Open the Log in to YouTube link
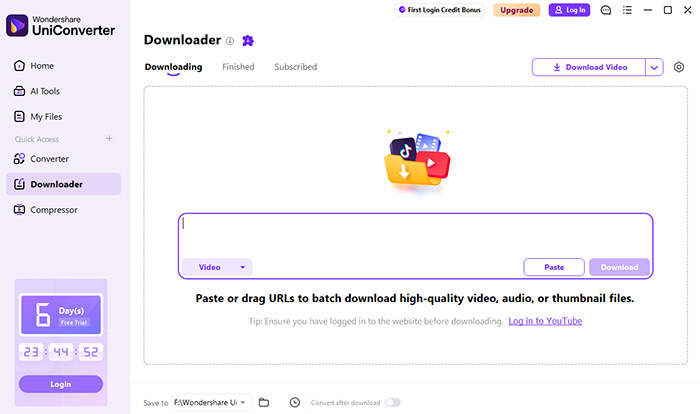This screenshot has width=700, height=414. (545, 321)
